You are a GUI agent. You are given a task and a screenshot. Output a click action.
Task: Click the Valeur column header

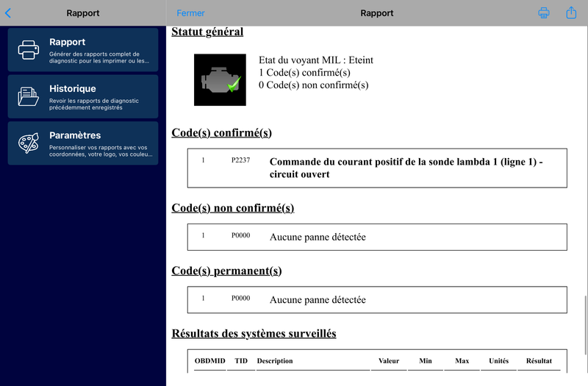coord(389,361)
